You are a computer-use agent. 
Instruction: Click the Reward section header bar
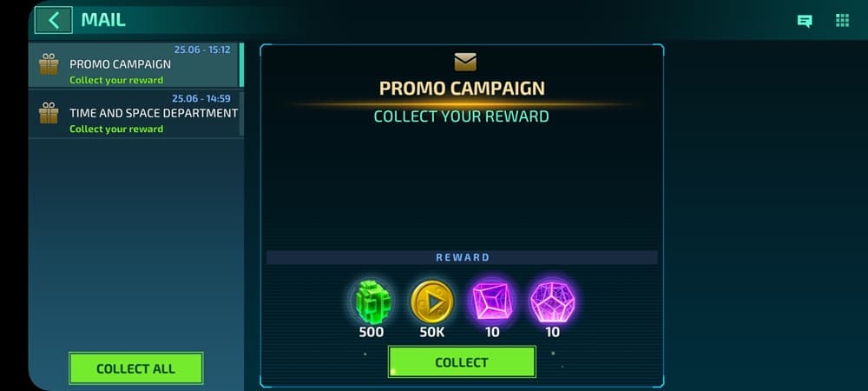point(463,257)
